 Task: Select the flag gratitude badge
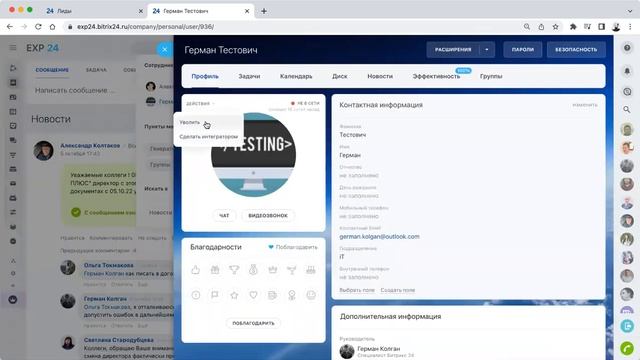tap(215, 295)
